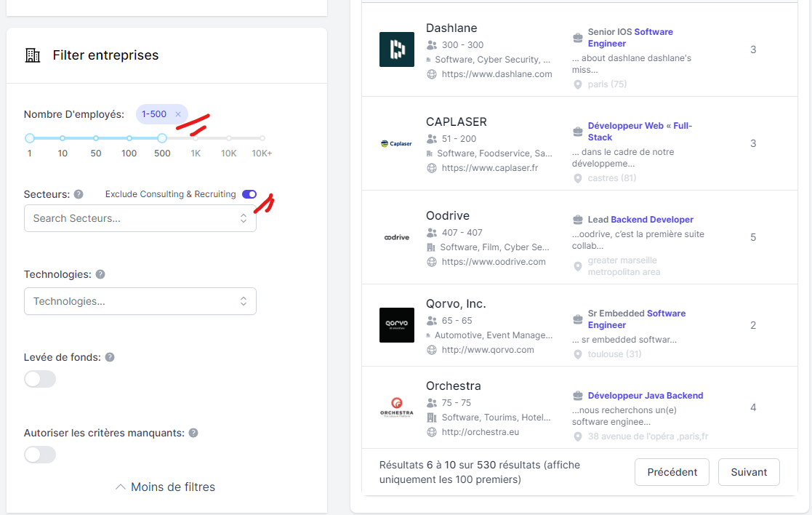Open Senior IOS Software Engineer job

tap(630, 38)
